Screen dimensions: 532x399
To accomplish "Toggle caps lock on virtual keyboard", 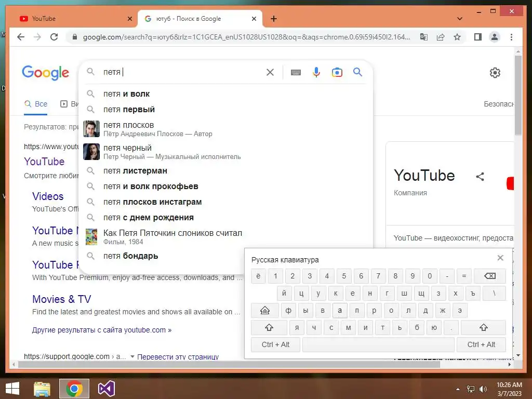I will click(x=265, y=310).
